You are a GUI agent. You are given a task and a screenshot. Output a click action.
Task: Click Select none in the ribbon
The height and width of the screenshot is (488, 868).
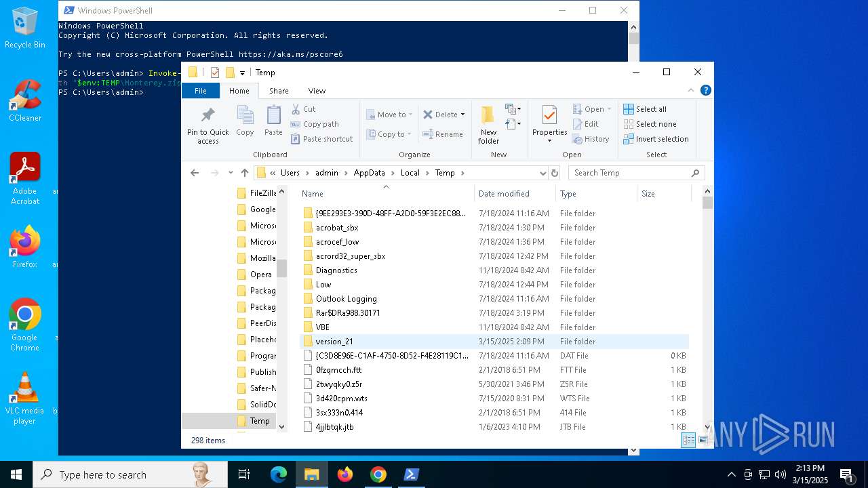click(650, 124)
